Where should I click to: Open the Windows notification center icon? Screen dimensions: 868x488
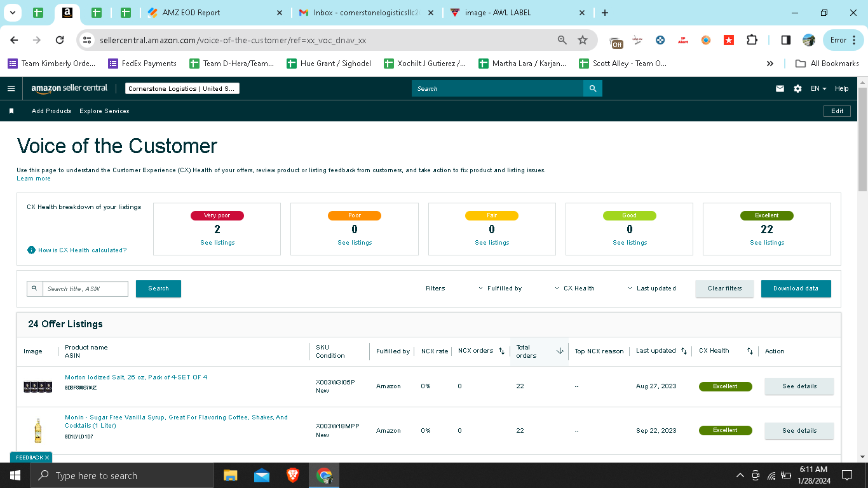[846, 475]
